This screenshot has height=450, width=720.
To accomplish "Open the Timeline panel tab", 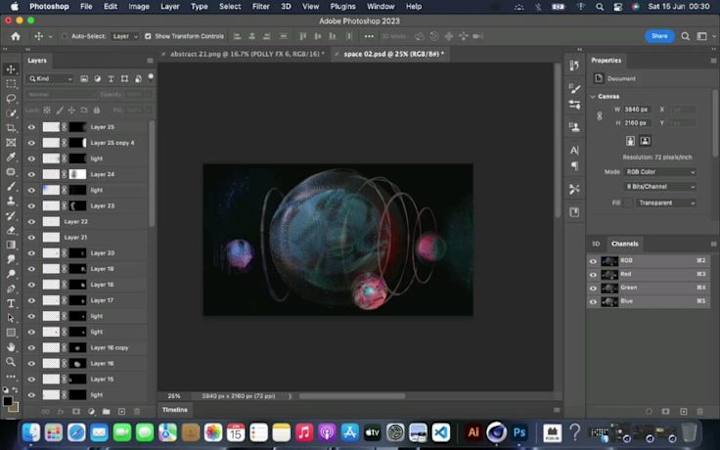I will click(x=175, y=410).
